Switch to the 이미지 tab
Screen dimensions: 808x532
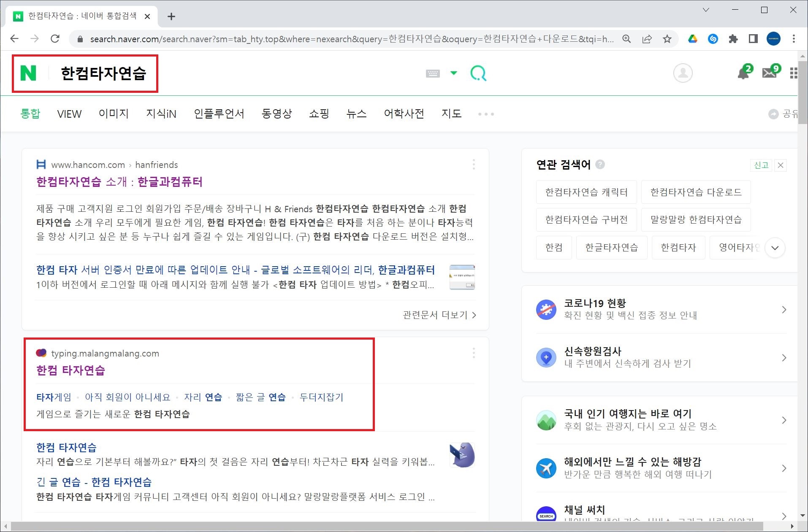(114, 113)
